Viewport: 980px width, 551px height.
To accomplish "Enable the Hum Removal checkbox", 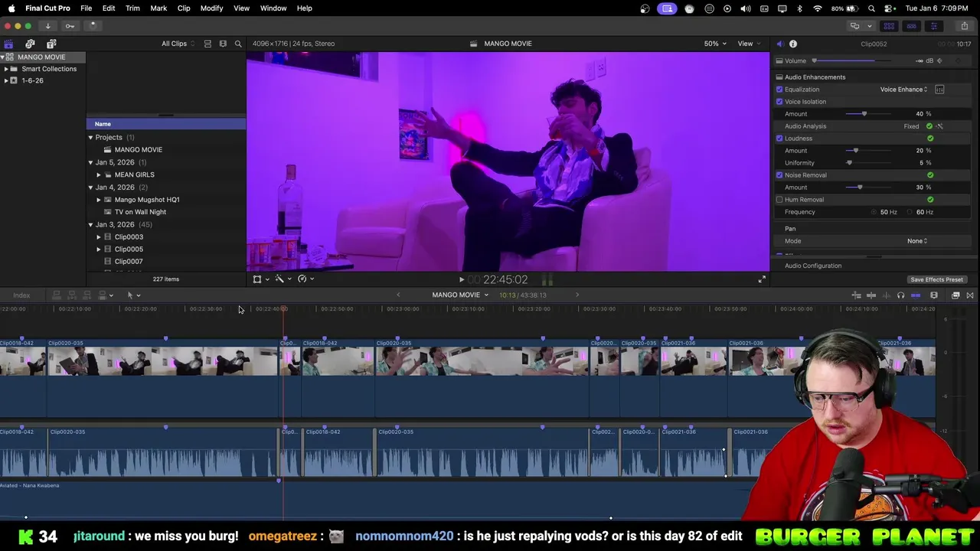I will tap(779, 200).
